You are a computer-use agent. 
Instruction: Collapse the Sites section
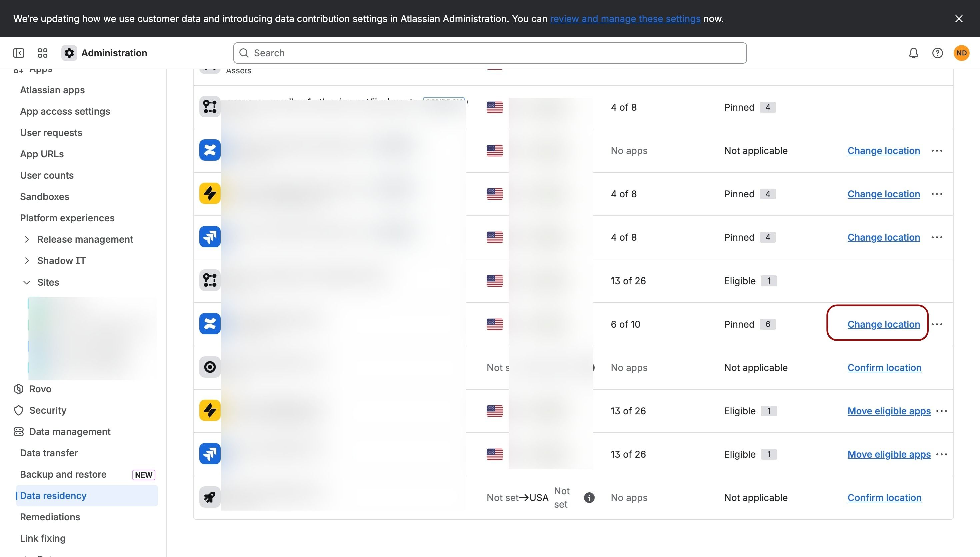27,282
